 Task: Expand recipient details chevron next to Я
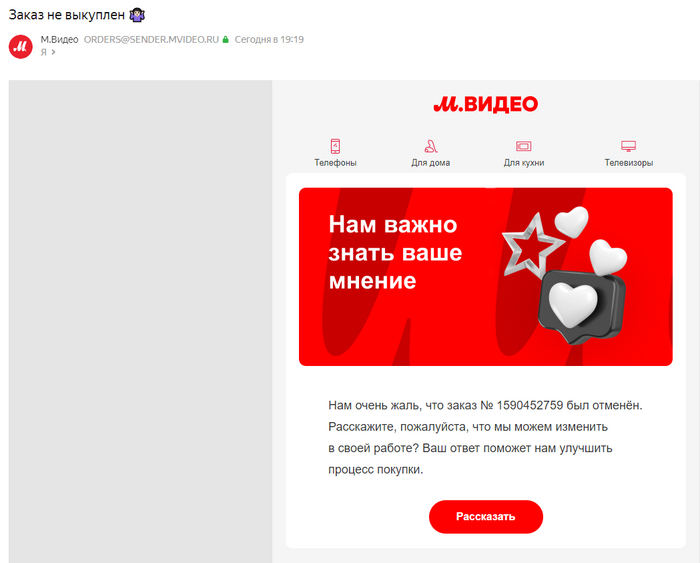[x=53, y=52]
